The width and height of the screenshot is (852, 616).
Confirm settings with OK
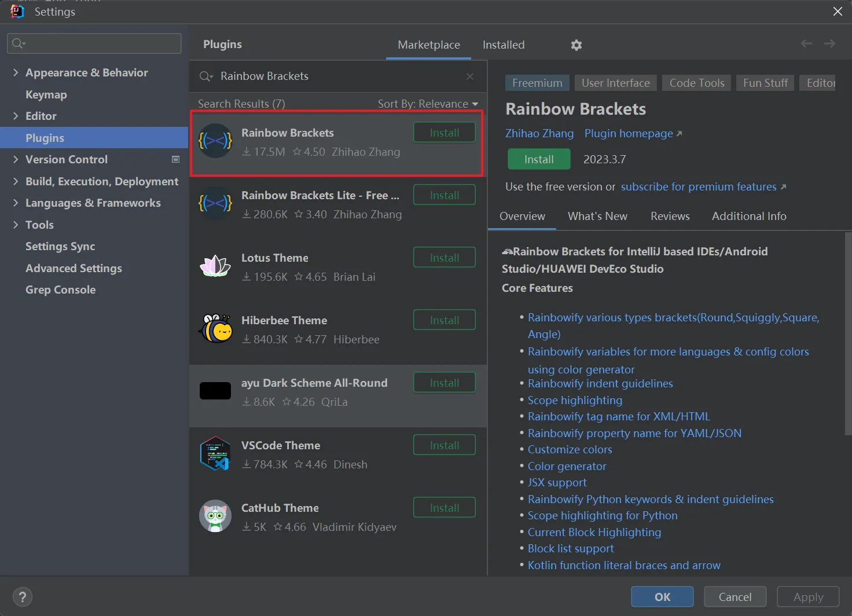point(662,597)
